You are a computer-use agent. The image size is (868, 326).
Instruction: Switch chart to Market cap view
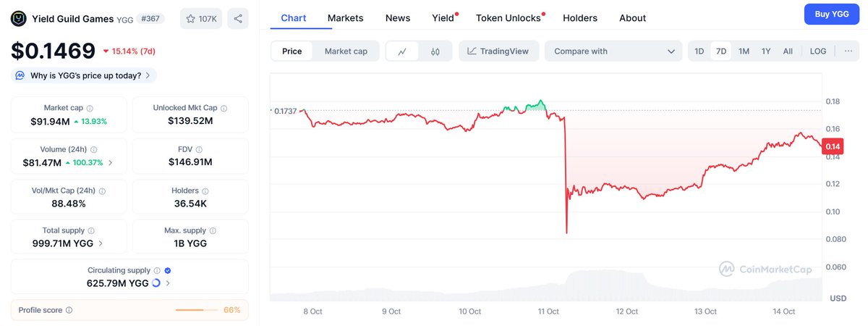[346, 51]
